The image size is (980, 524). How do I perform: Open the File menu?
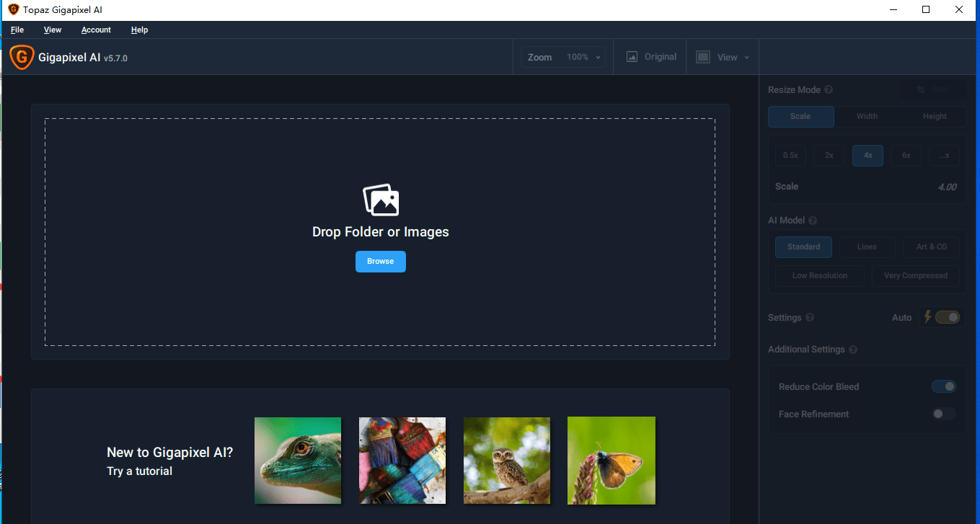[17, 30]
